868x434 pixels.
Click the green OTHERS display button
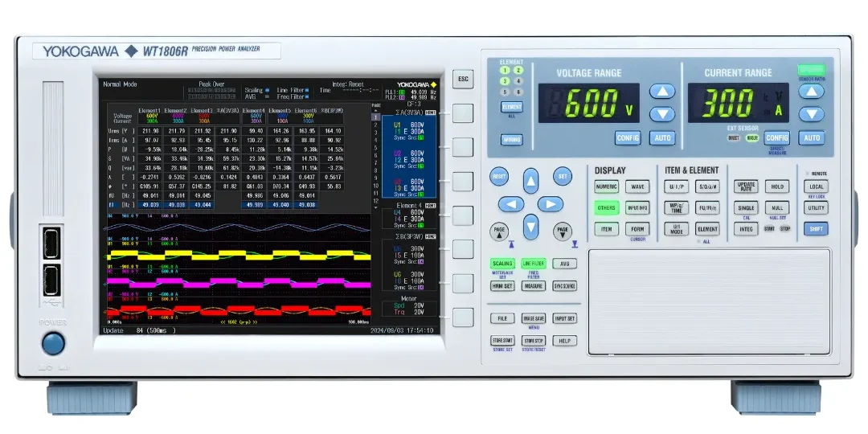pyautogui.click(x=607, y=208)
